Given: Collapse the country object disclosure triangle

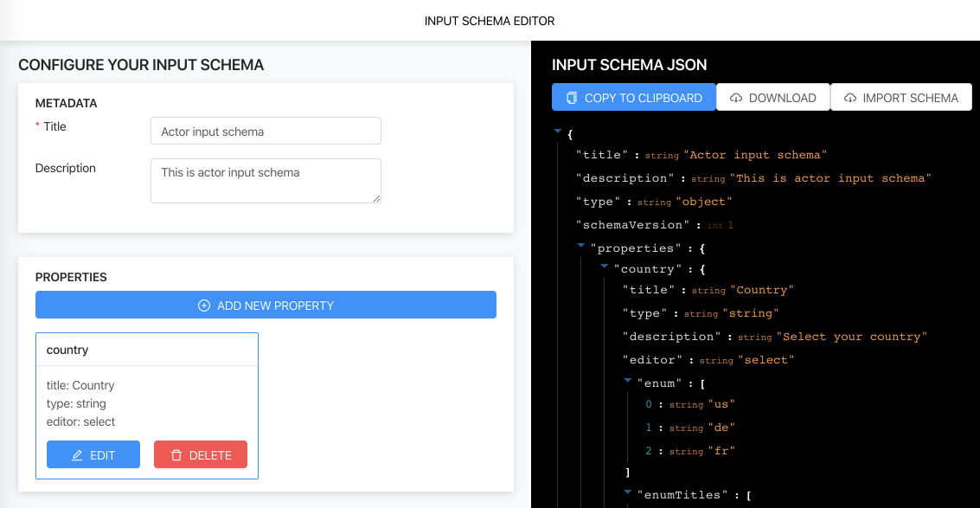Looking at the screenshot, I should pos(604,266).
